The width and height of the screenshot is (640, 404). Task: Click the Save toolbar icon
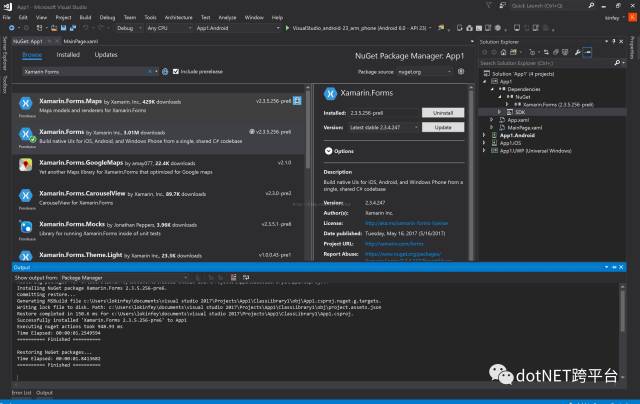[x=63, y=28]
